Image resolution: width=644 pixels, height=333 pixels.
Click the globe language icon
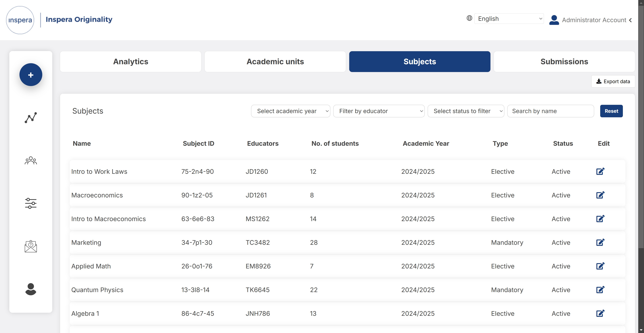[469, 18]
